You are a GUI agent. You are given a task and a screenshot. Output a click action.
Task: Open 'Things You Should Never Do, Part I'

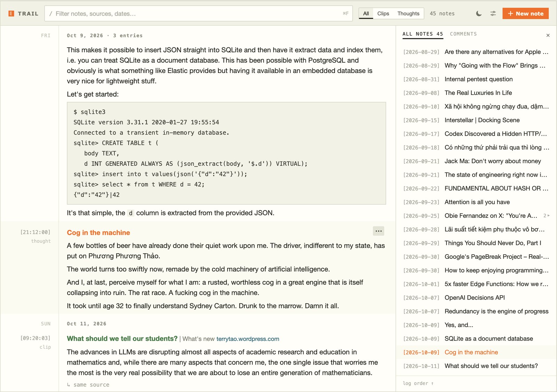(476, 243)
